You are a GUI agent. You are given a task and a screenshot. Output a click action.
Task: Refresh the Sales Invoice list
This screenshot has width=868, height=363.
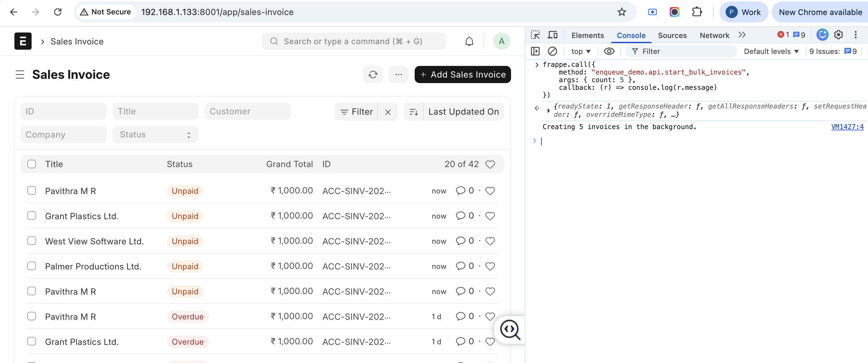point(373,75)
